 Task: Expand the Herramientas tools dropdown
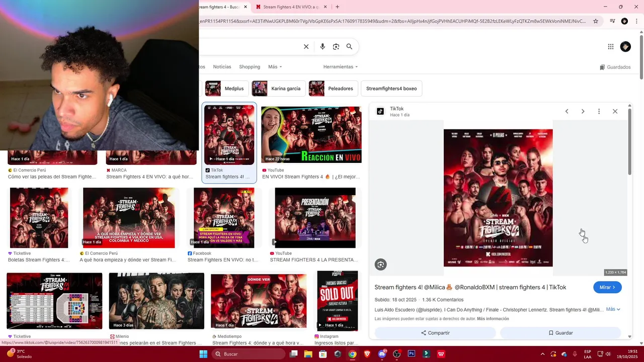(x=341, y=67)
